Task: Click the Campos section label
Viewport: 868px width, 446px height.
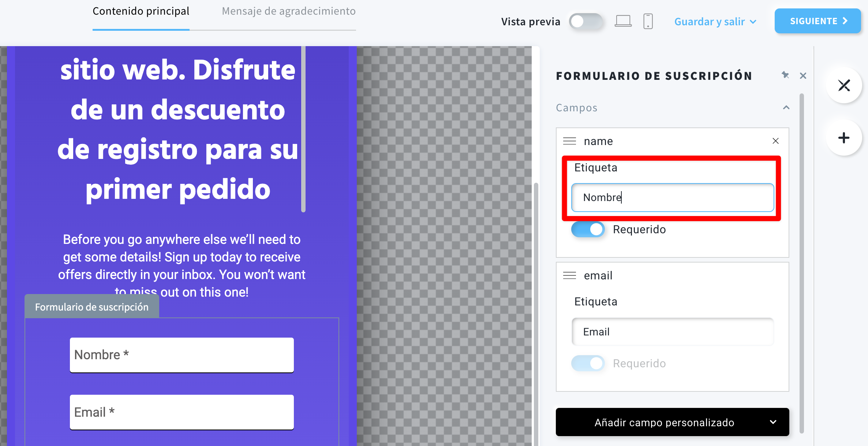Action: (577, 108)
